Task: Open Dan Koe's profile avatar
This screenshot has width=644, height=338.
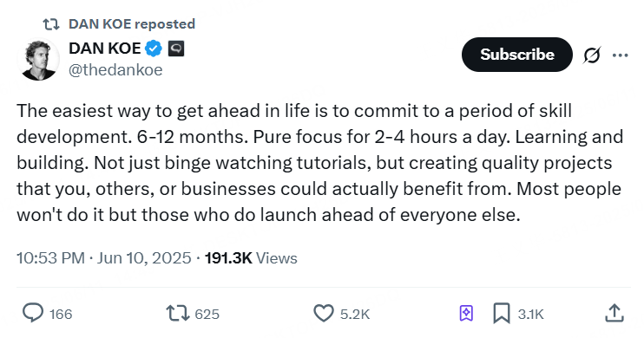Action: click(38, 59)
